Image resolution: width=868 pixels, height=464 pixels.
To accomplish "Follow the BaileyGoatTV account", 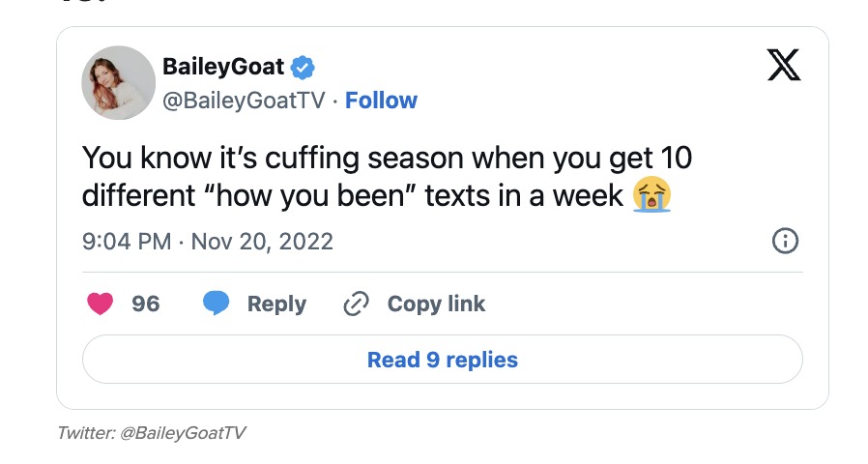I will pos(381,101).
